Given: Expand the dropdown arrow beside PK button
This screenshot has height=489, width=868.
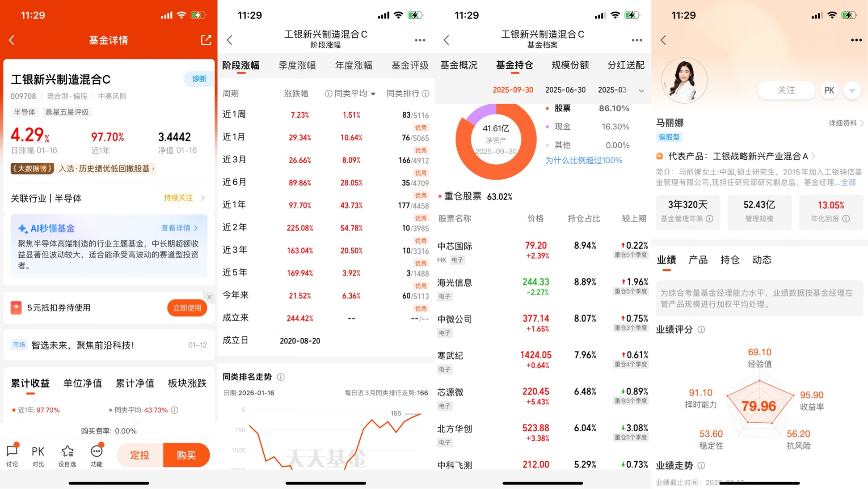Looking at the screenshot, I should click(x=852, y=90).
